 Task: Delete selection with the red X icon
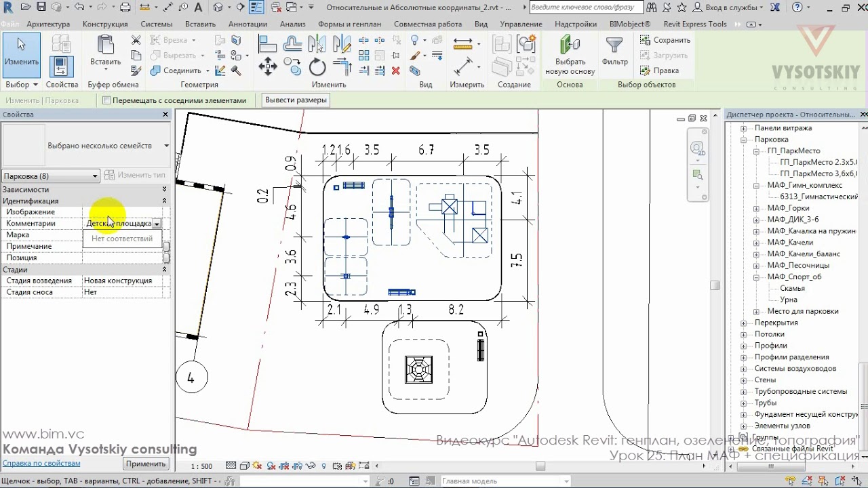coord(396,70)
